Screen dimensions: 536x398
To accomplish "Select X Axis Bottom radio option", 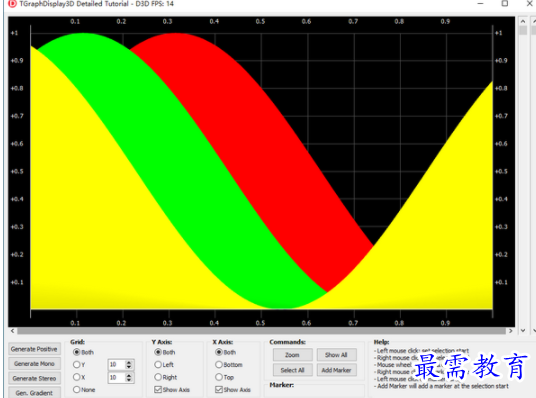I will [x=229, y=365].
